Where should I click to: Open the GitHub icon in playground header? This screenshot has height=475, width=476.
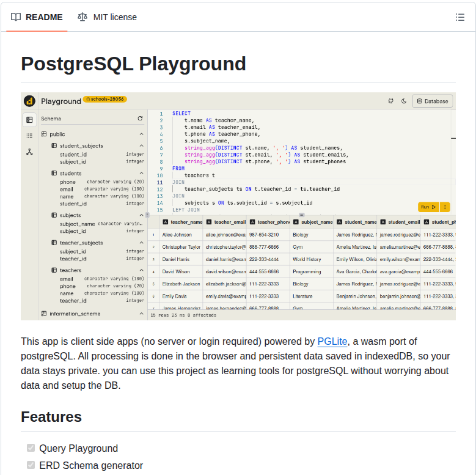(390, 101)
